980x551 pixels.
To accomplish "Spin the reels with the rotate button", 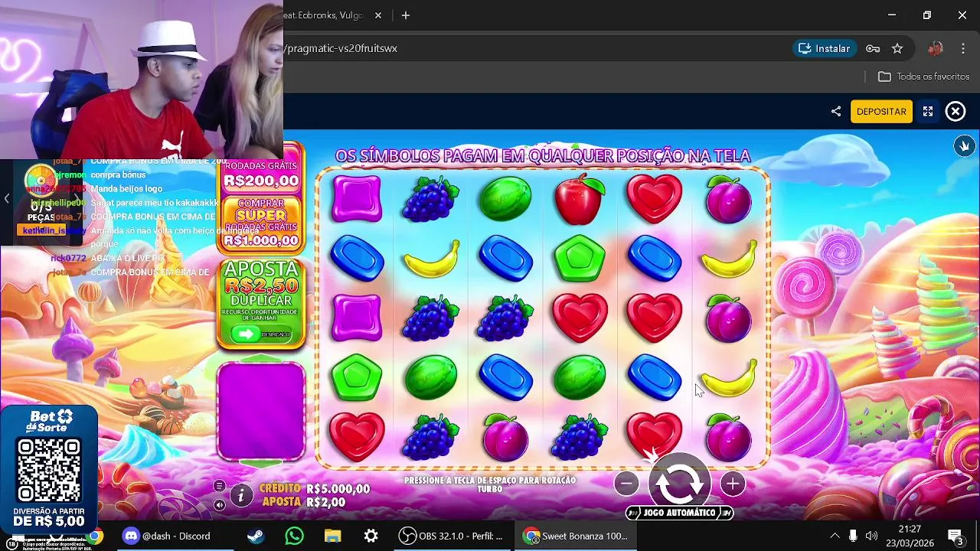I will pyautogui.click(x=679, y=482).
